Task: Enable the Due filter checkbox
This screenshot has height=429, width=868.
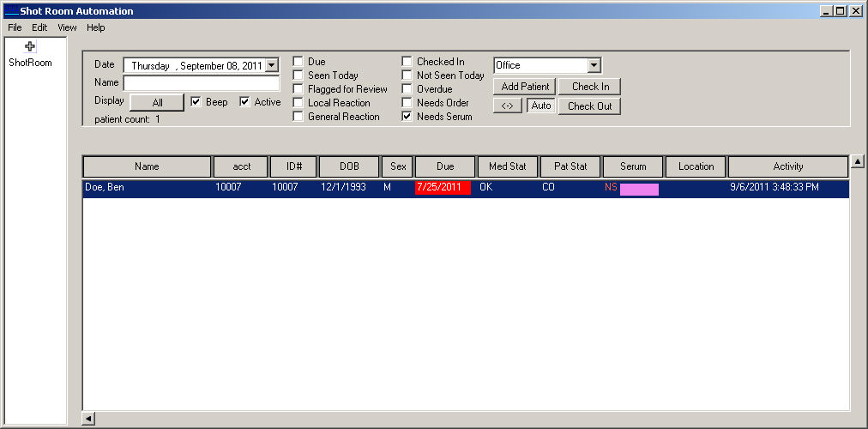Action: pos(298,62)
